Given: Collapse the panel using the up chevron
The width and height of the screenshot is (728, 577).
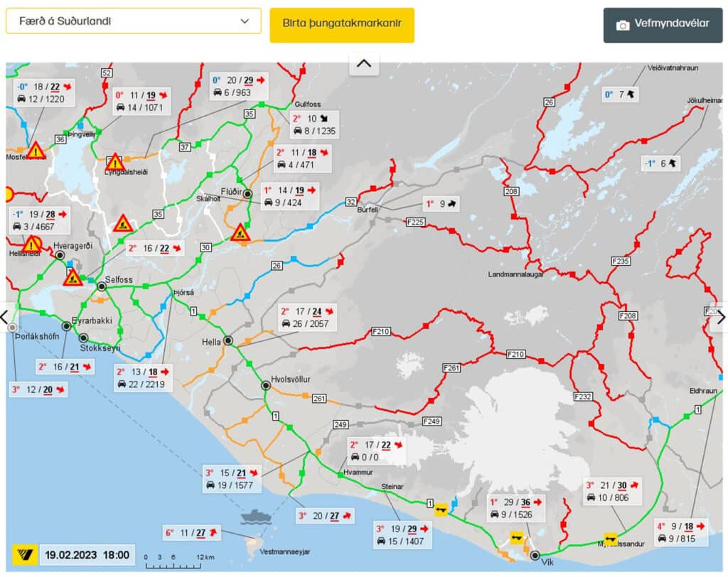Looking at the screenshot, I should coord(364,64).
